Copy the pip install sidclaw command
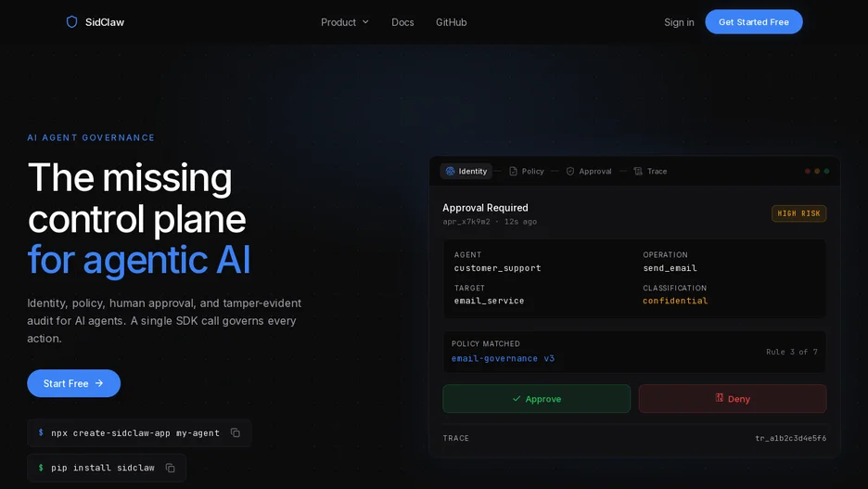Viewport: 868px width, 489px height. (170, 468)
